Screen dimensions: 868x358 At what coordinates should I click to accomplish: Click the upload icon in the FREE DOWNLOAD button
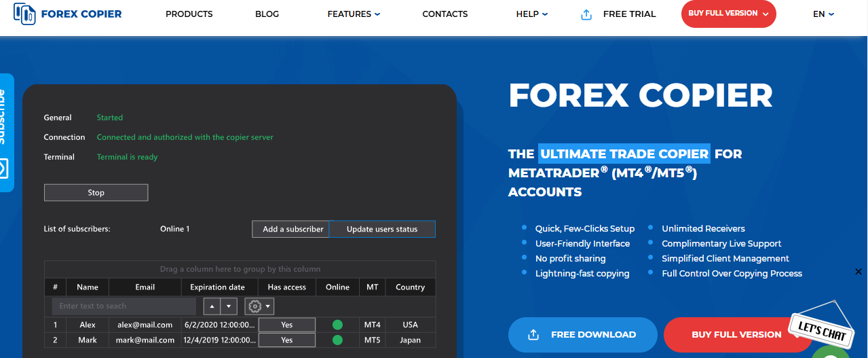click(x=533, y=334)
